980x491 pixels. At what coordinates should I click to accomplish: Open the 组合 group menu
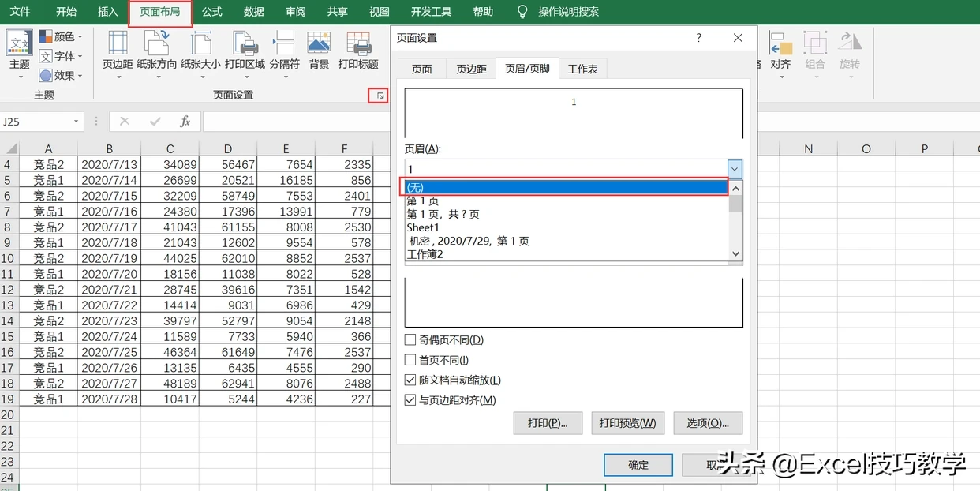pyautogui.click(x=815, y=54)
